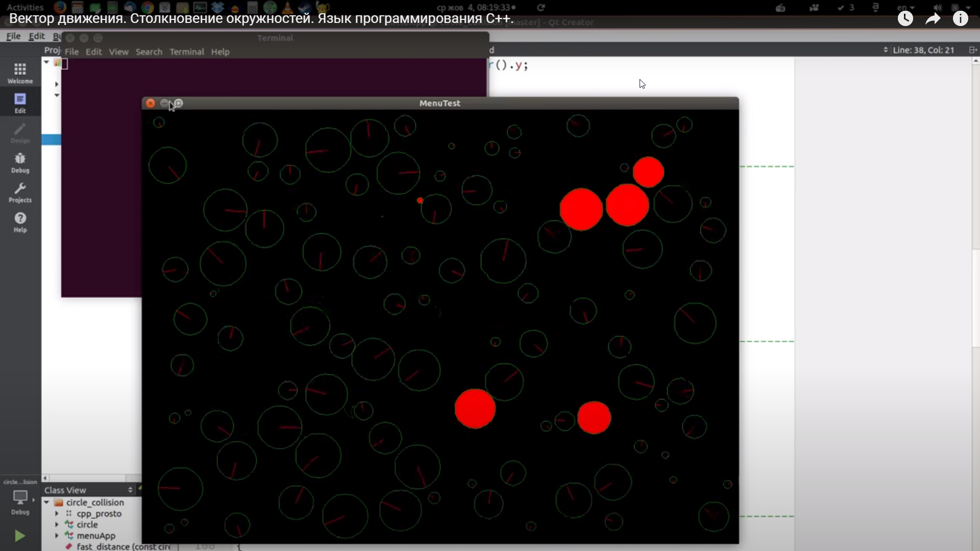Image resolution: width=980 pixels, height=551 pixels.
Task: Toggle network indicator in system tray
Action: (x=815, y=8)
